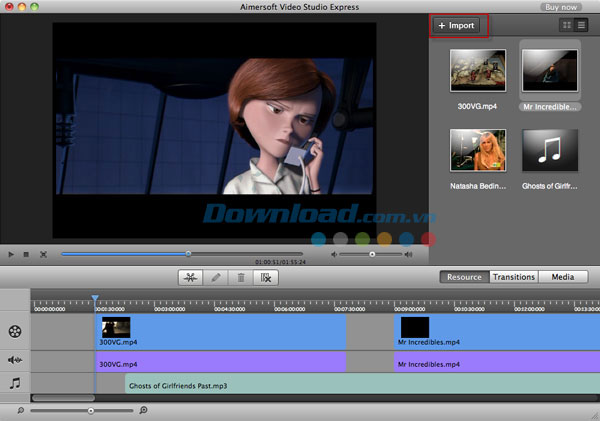This screenshot has width=600, height=421.
Task: Open the Resource tab
Action: [x=464, y=277]
